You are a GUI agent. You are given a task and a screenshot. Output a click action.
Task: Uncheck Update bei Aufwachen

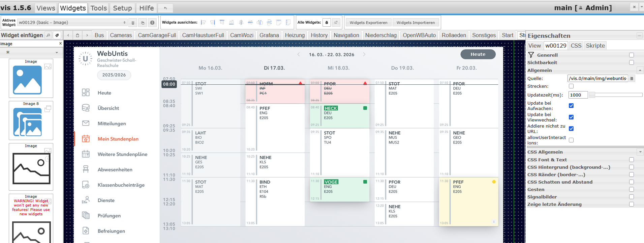(x=571, y=106)
